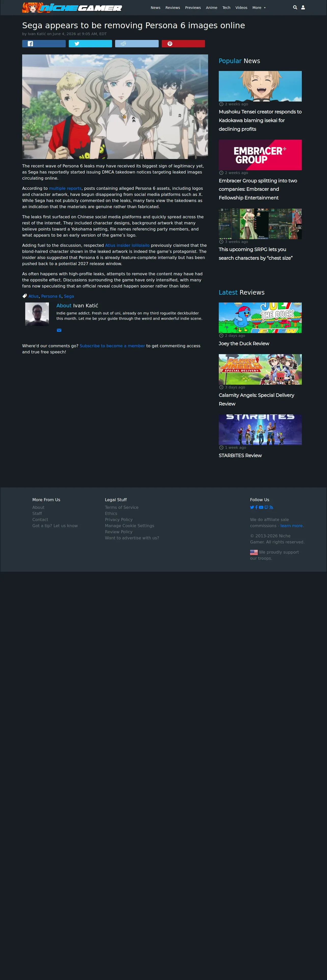Open the footer RSS feed icon
This screenshot has width=327, height=980.
[271, 507]
